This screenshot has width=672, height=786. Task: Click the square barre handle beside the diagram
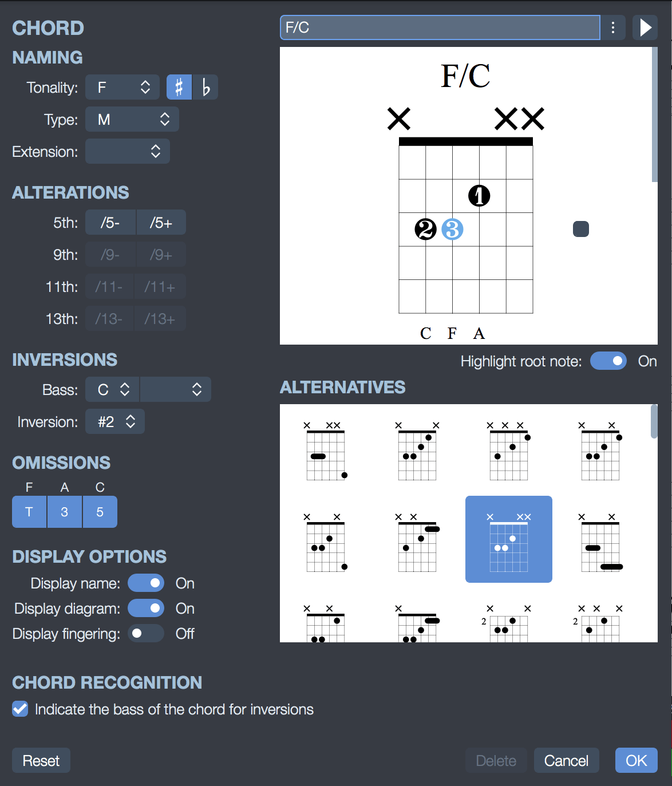[581, 229]
